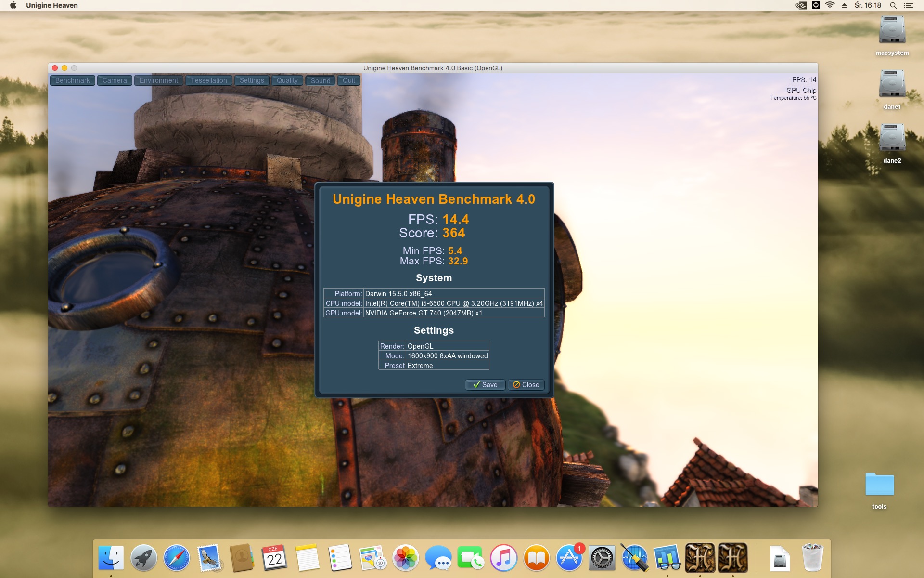The image size is (924, 578).
Task: Open the Launchpad rocket icon
Action: tap(143, 558)
